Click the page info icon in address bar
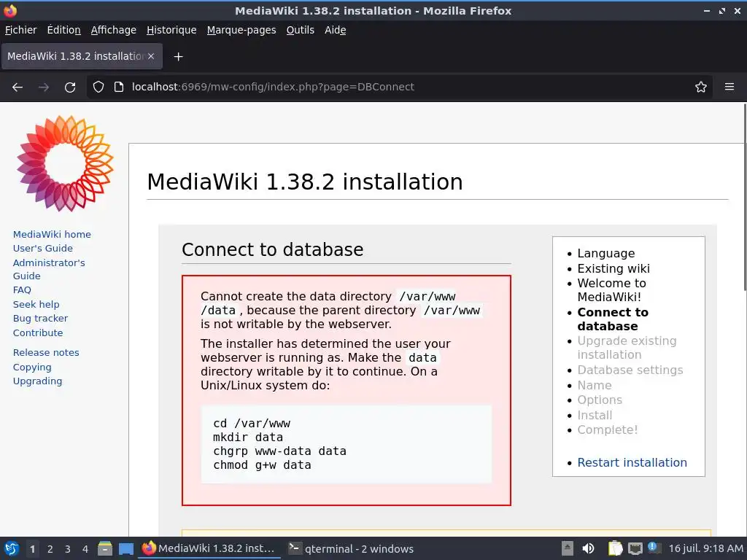747x560 pixels. (x=119, y=87)
